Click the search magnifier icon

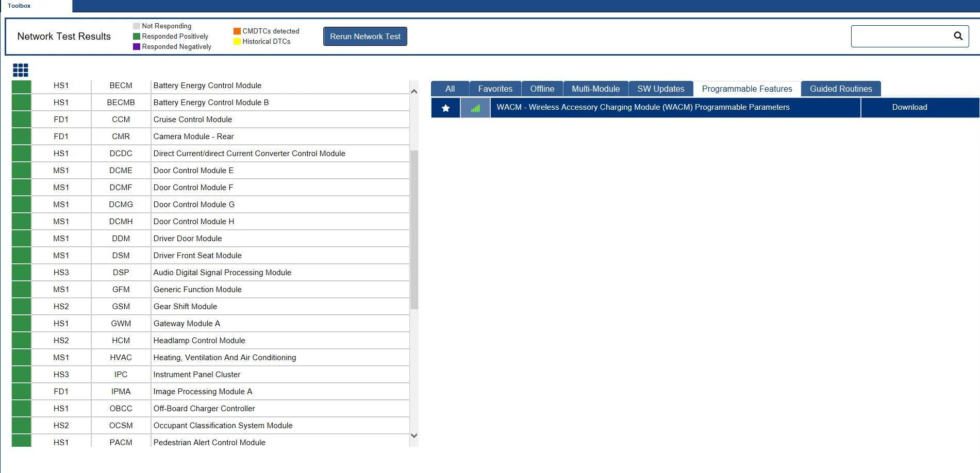pyautogui.click(x=958, y=36)
